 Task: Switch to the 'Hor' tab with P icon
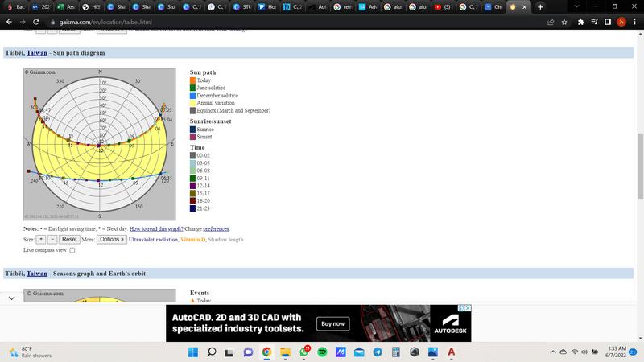[x=267, y=7]
